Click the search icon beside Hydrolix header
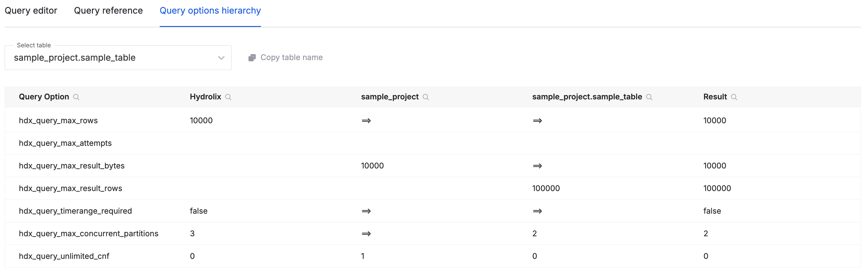The width and height of the screenshot is (868, 279). tap(228, 97)
